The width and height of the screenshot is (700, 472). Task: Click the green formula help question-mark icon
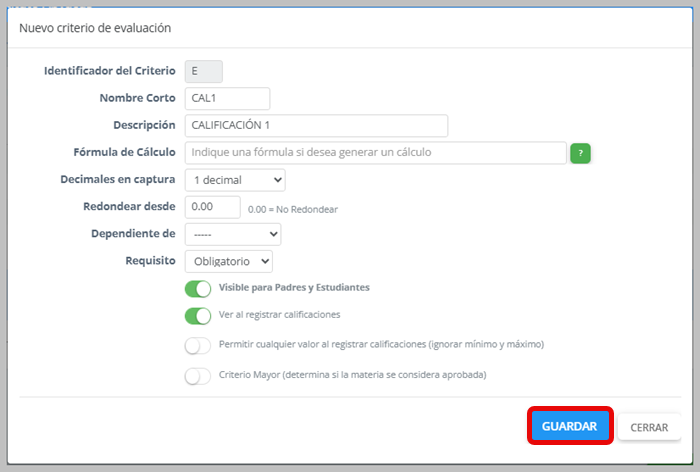point(580,153)
